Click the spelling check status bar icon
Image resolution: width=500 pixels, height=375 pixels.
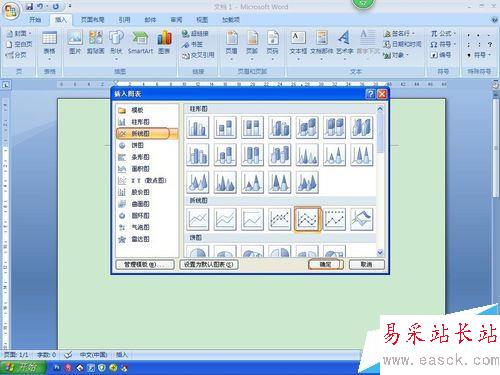[x=68, y=355]
